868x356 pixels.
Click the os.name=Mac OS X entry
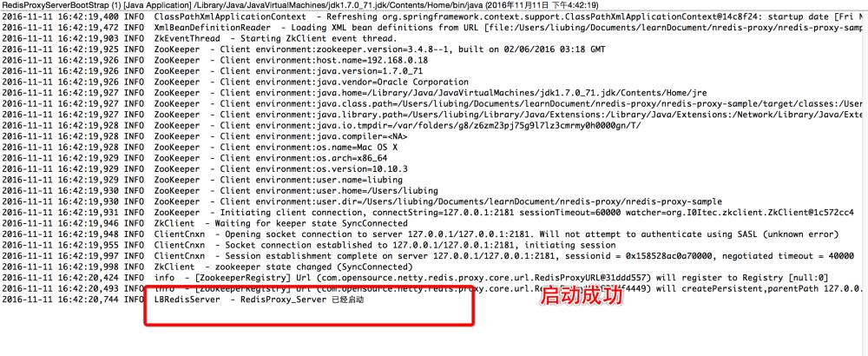[200, 147]
